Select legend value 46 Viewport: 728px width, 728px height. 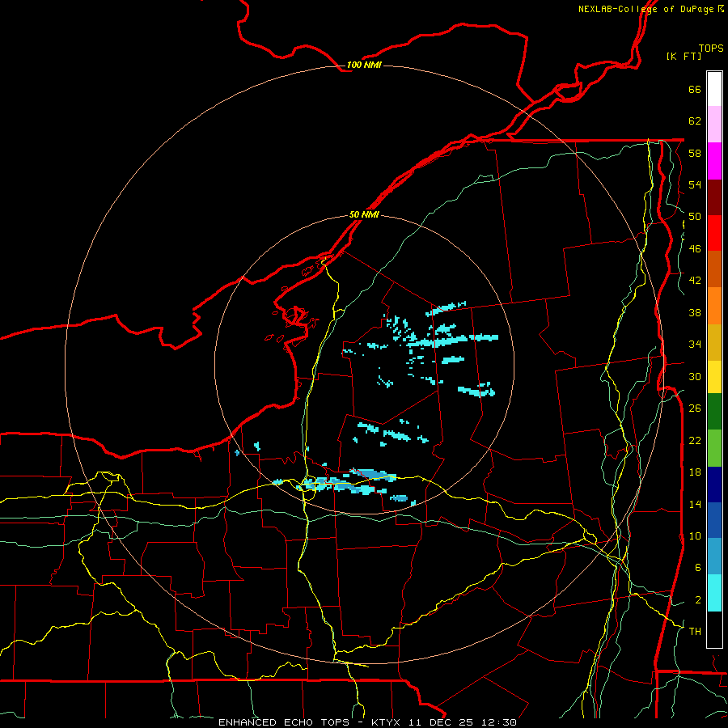pos(695,249)
